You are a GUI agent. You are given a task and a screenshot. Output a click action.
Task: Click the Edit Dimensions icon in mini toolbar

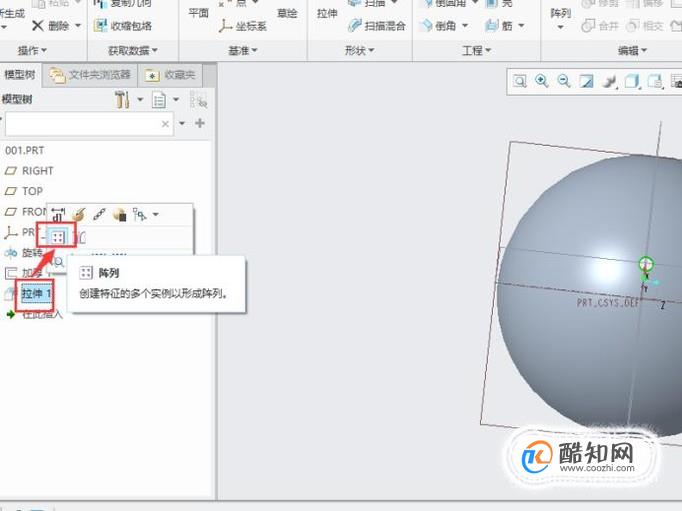[x=58, y=214]
